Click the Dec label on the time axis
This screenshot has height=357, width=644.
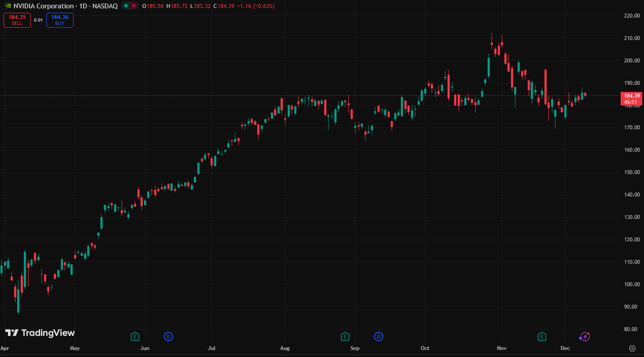[565, 348]
